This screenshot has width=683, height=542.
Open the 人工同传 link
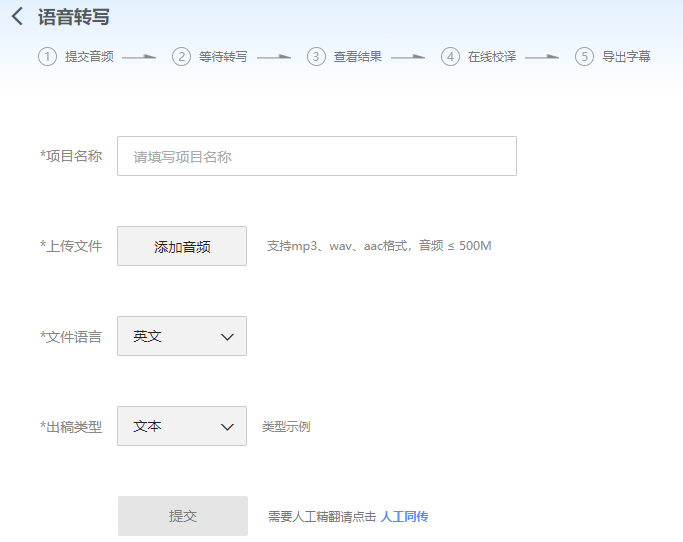click(404, 517)
